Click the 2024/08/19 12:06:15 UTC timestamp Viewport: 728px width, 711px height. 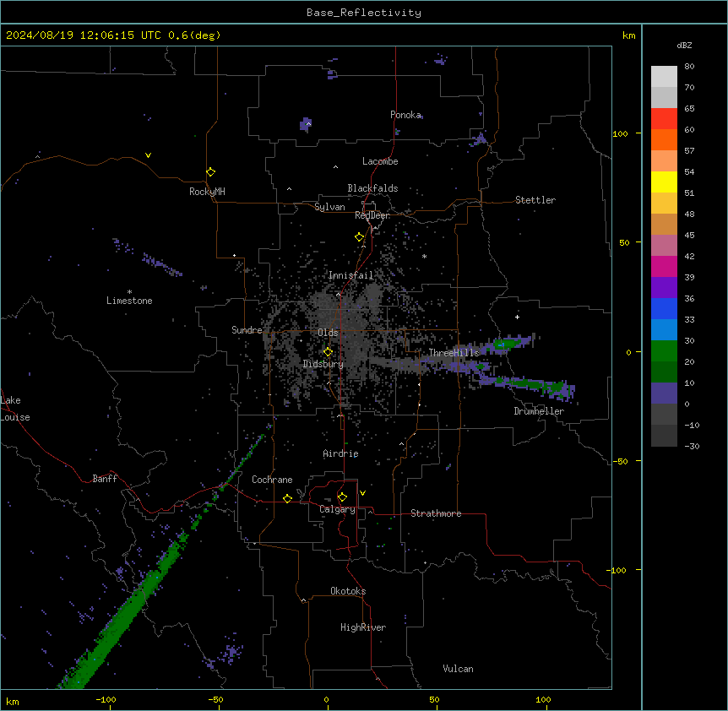[84, 35]
